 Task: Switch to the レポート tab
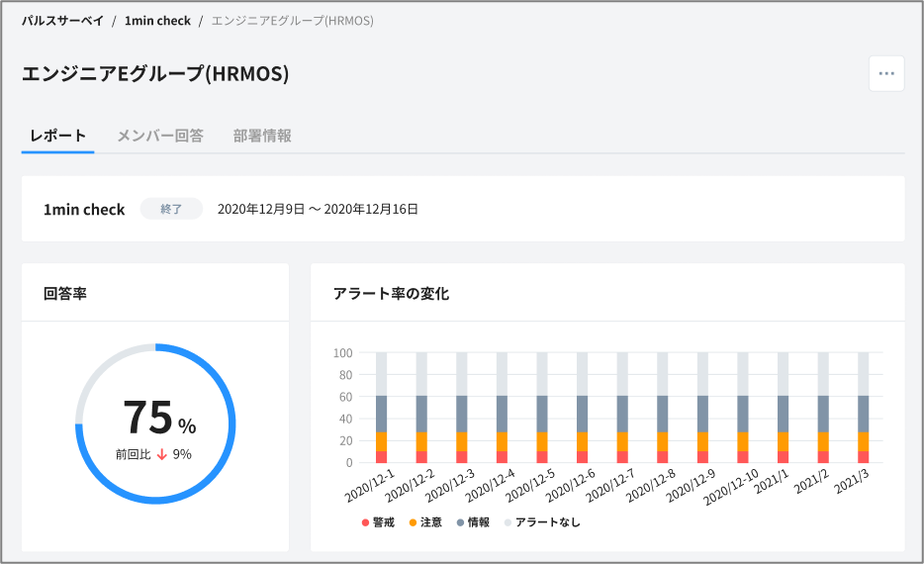tap(57, 136)
